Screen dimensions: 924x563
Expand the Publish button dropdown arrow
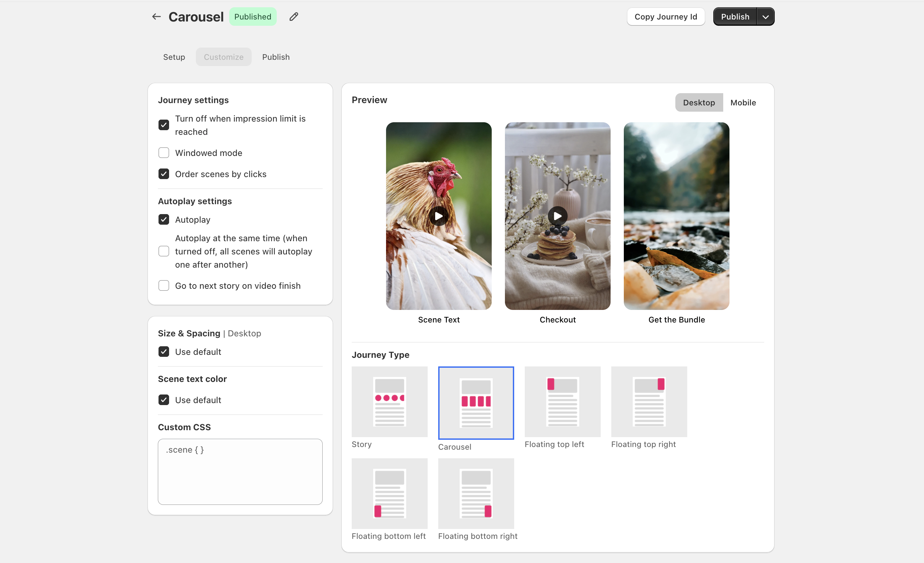point(765,17)
